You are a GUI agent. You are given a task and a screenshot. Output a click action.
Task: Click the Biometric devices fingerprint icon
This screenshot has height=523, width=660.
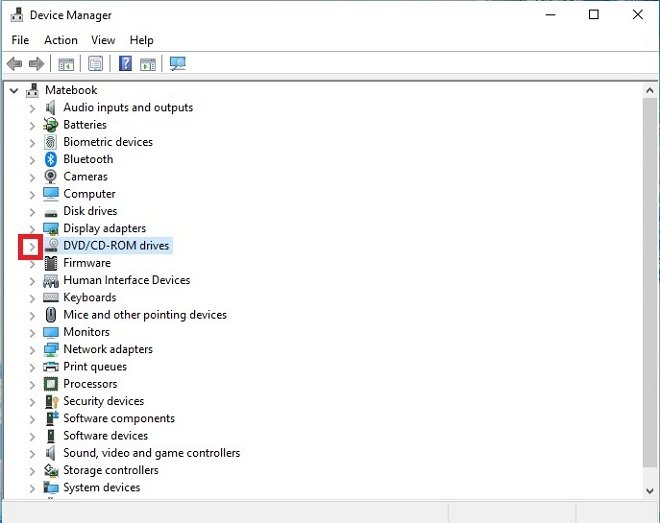51,142
